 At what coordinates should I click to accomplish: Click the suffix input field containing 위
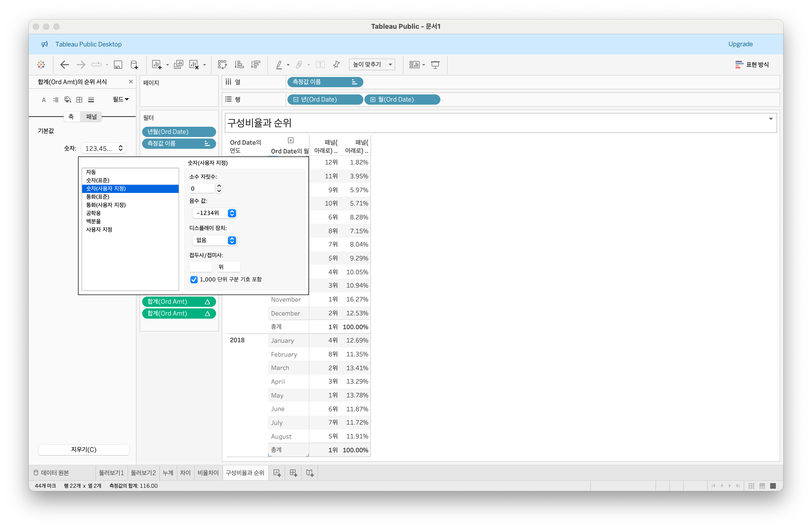(229, 267)
